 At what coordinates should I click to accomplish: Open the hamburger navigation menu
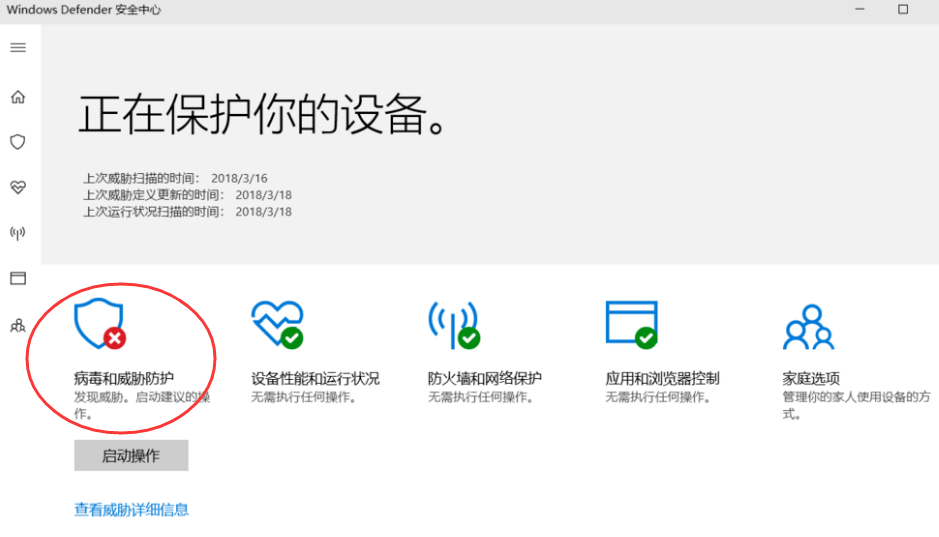18,48
